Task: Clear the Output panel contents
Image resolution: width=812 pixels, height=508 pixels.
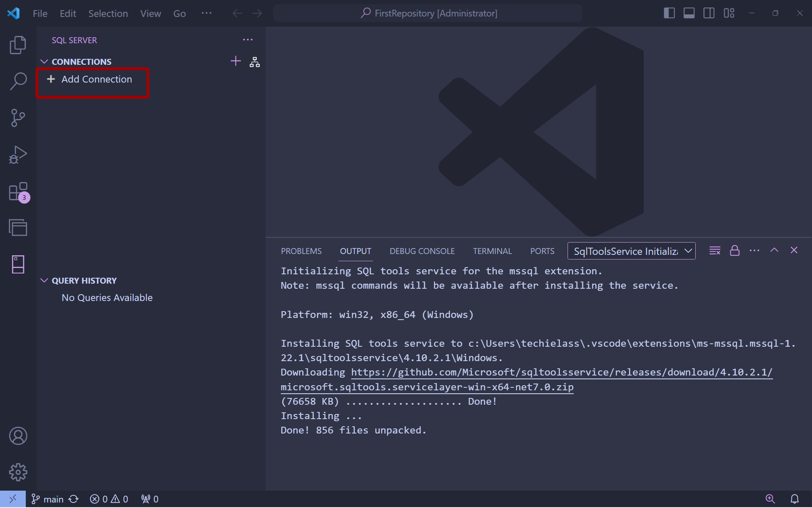Action: pos(715,250)
